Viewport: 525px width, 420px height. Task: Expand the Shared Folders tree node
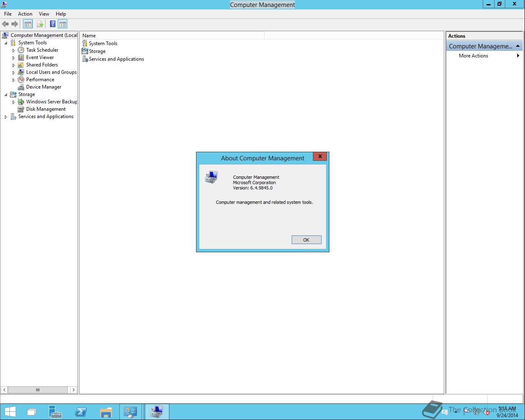14,65
